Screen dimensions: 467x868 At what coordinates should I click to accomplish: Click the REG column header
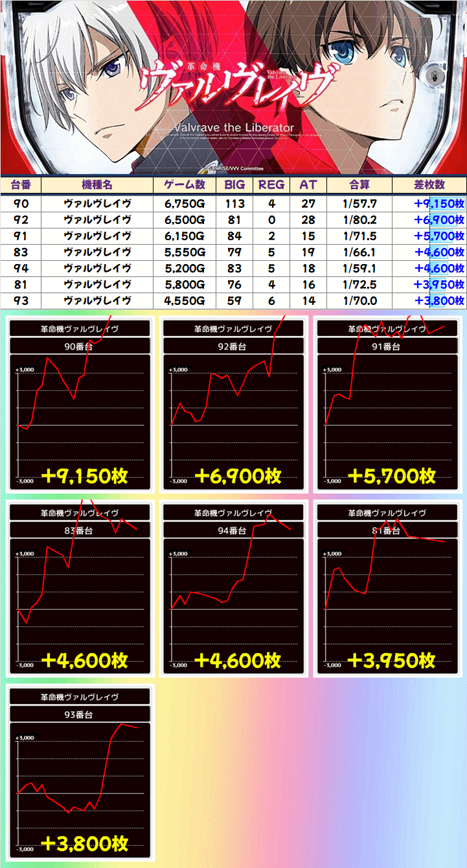click(271, 184)
